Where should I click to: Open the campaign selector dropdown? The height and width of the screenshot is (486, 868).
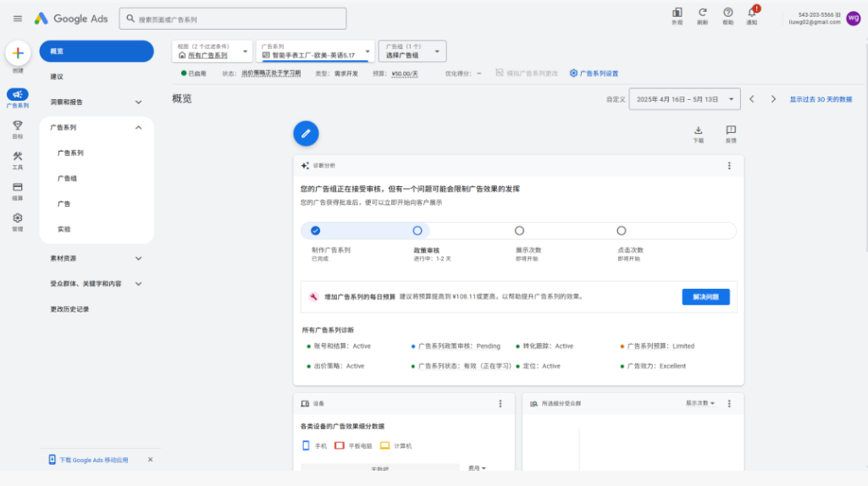coord(316,51)
